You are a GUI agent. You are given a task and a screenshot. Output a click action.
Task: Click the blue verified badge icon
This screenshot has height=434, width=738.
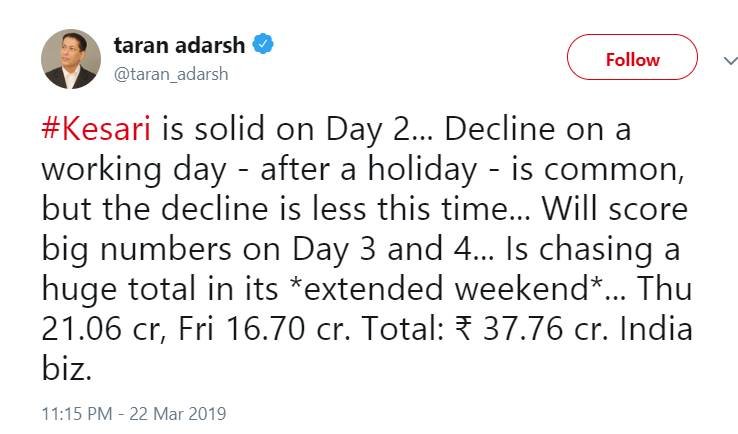263,46
